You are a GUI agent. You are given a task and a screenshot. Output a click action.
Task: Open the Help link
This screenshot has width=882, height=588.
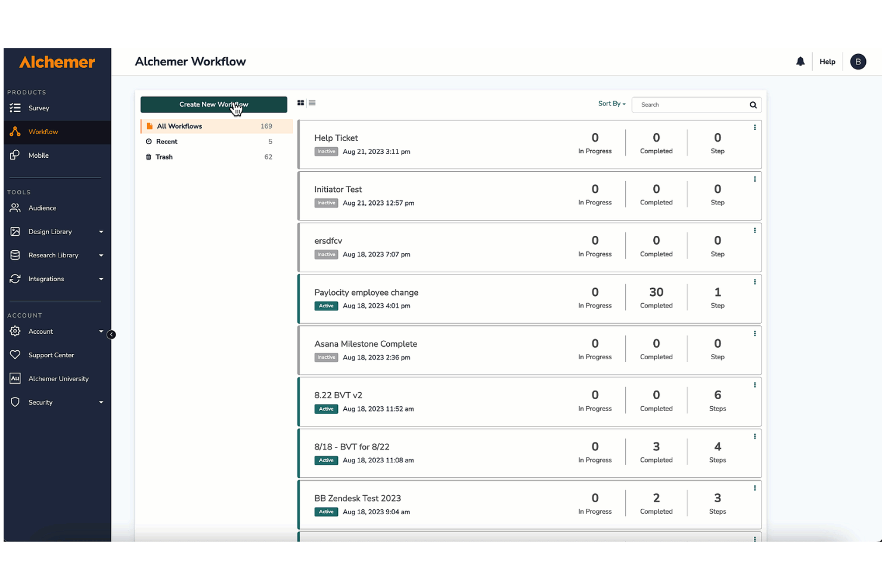[827, 61]
